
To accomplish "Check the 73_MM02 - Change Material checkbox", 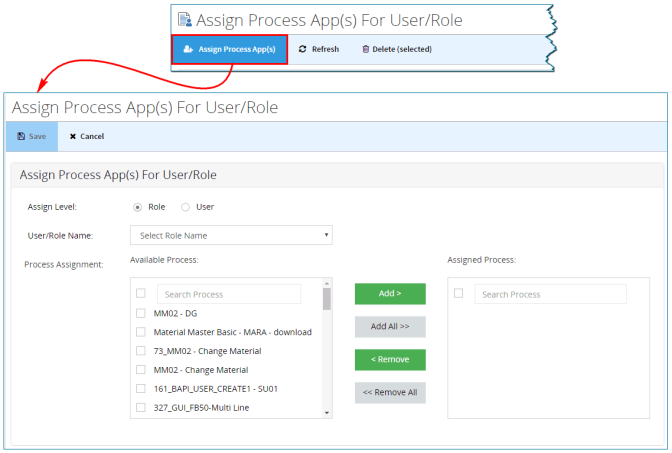I will (x=141, y=351).
